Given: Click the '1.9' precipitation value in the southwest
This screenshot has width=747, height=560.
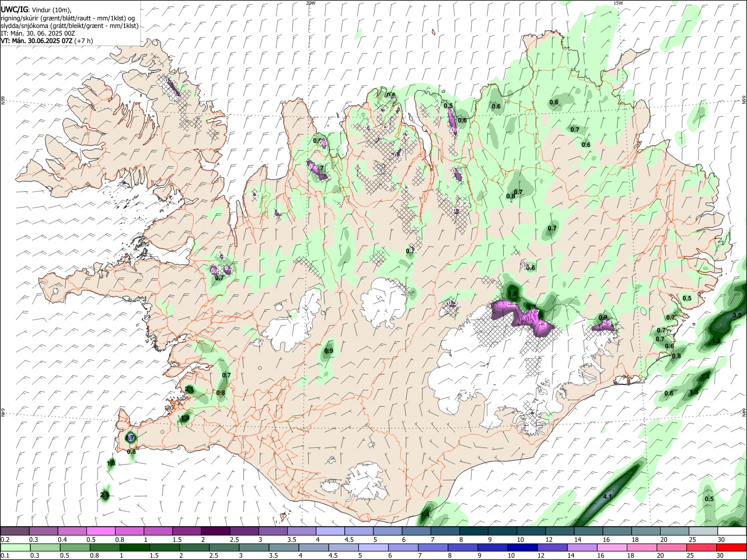Looking at the screenshot, I should (185, 418).
